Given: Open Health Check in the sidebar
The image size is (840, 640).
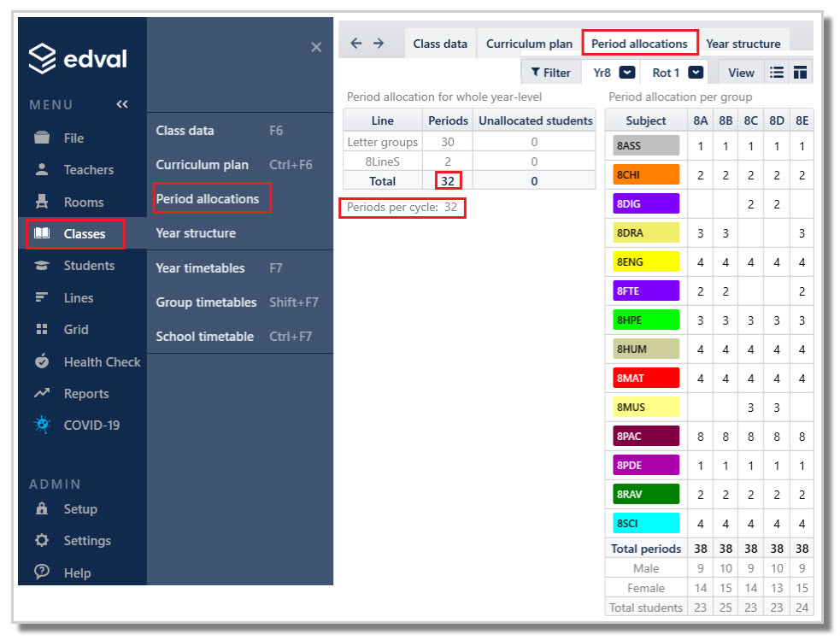Looking at the screenshot, I should 102,362.
